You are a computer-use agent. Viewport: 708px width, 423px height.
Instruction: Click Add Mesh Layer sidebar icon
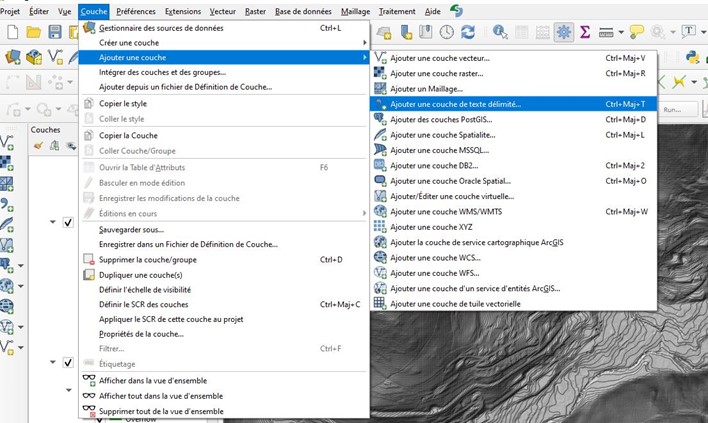(7, 184)
